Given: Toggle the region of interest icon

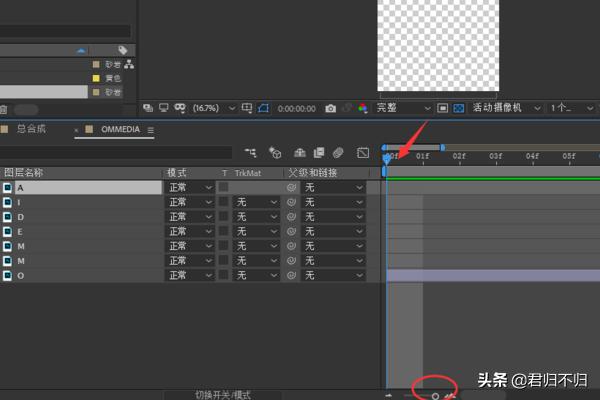Looking at the screenshot, I should [442, 108].
